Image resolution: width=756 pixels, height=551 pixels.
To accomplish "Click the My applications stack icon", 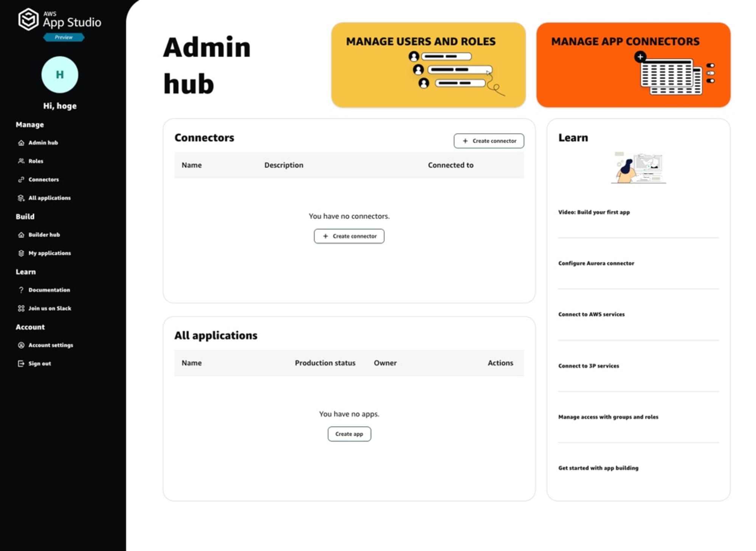I will (x=21, y=253).
